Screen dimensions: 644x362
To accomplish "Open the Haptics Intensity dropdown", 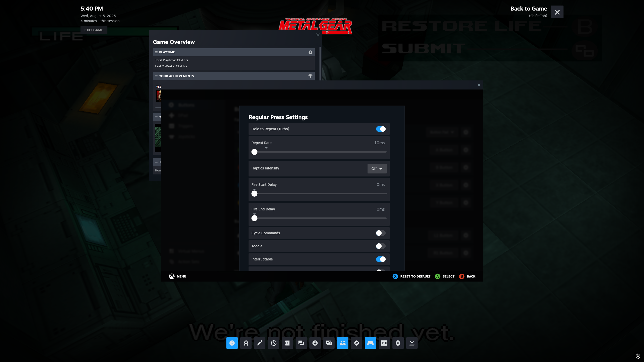I will (377, 169).
